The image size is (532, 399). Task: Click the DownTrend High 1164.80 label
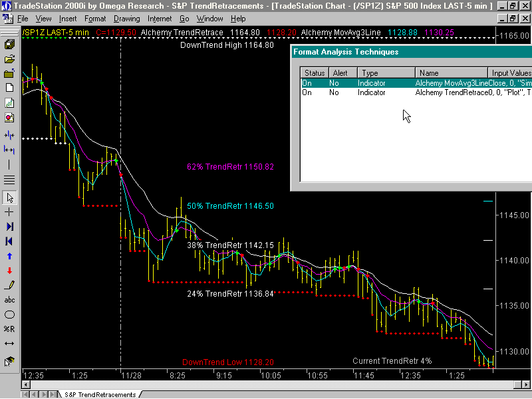[227, 45]
